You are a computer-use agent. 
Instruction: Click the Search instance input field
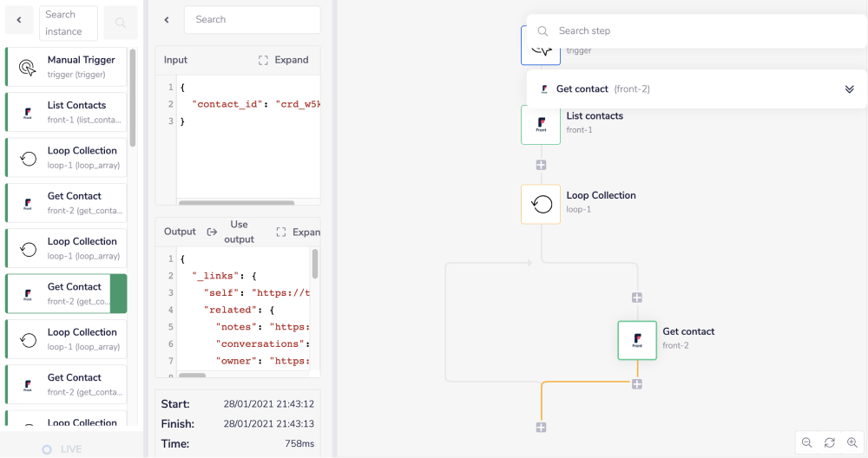point(68,23)
